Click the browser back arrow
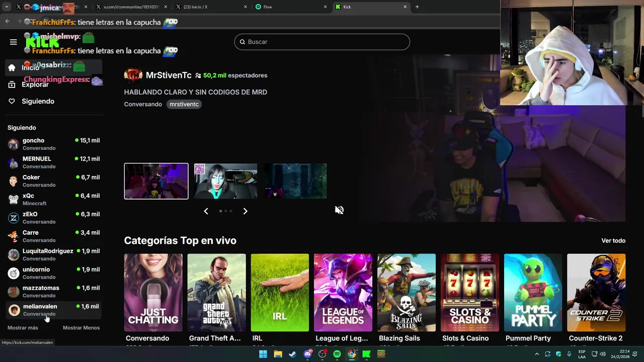 (7, 21)
